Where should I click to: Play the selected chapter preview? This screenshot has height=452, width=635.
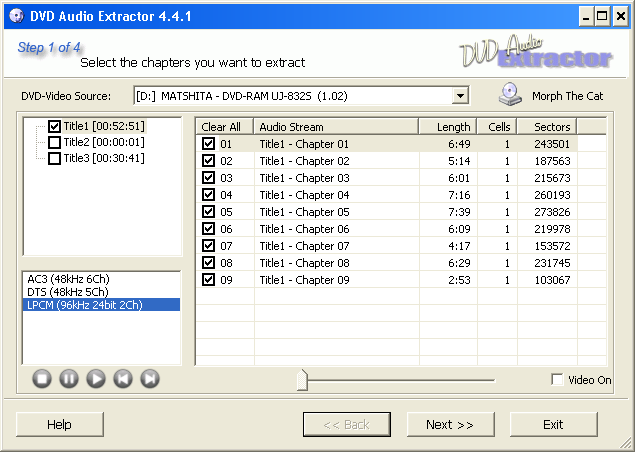coord(96,379)
